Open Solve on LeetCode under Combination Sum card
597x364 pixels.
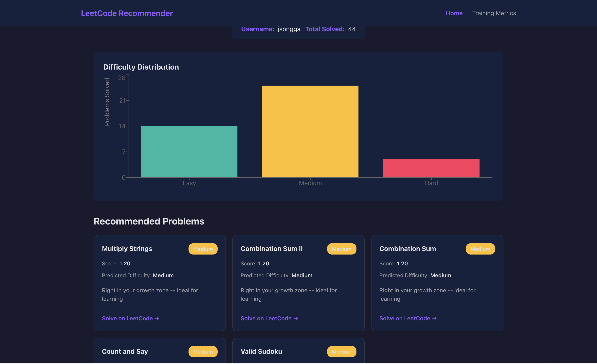click(x=408, y=318)
